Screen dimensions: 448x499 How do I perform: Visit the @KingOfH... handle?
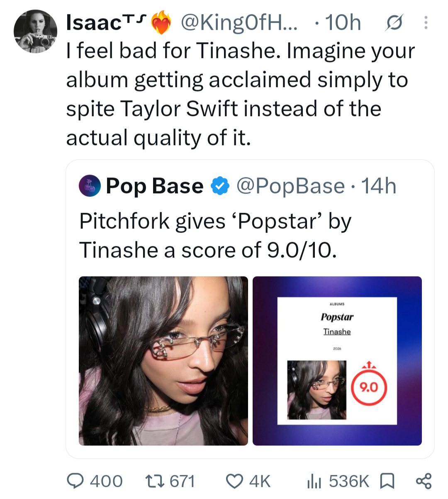click(239, 23)
